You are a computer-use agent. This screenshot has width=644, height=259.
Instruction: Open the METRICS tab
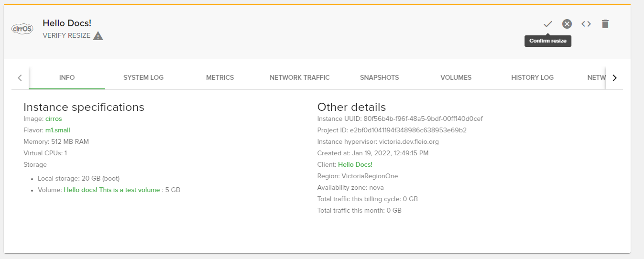click(x=220, y=77)
